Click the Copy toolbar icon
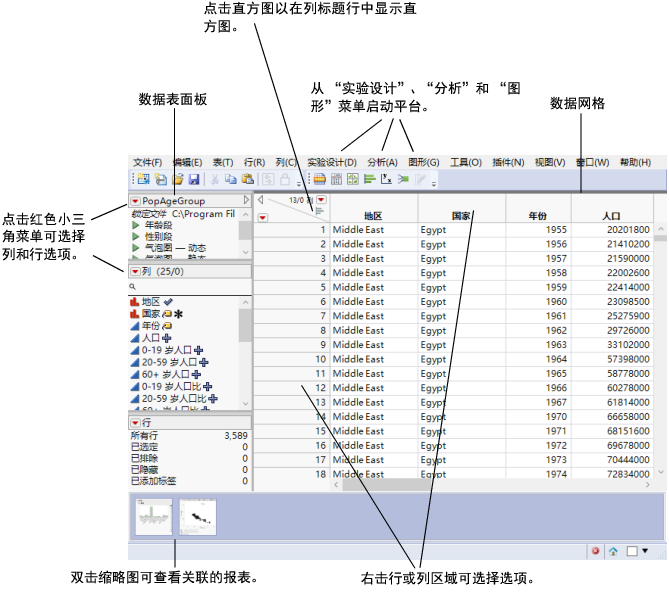Image resolution: width=669 pixels, height=600 pixels. 231,179
